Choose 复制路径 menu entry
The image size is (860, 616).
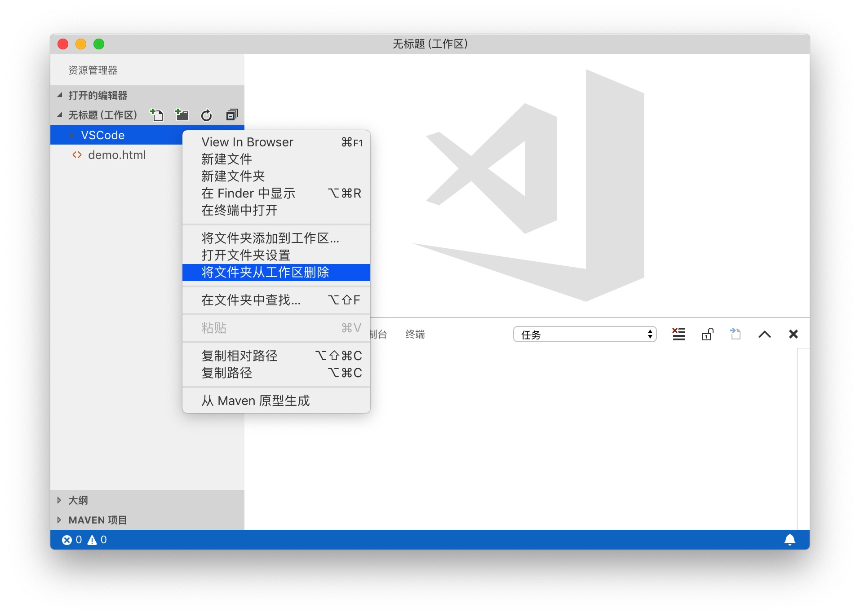point(276,373)
